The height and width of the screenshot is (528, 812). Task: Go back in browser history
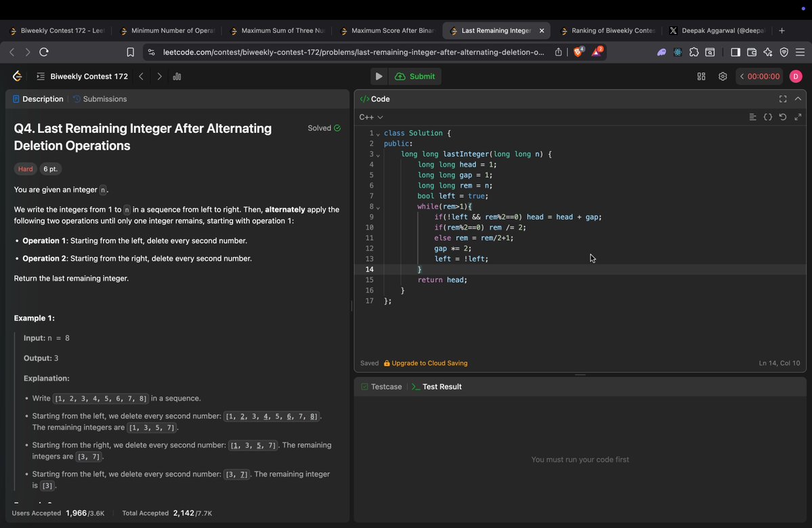click(x=12, y=52)
